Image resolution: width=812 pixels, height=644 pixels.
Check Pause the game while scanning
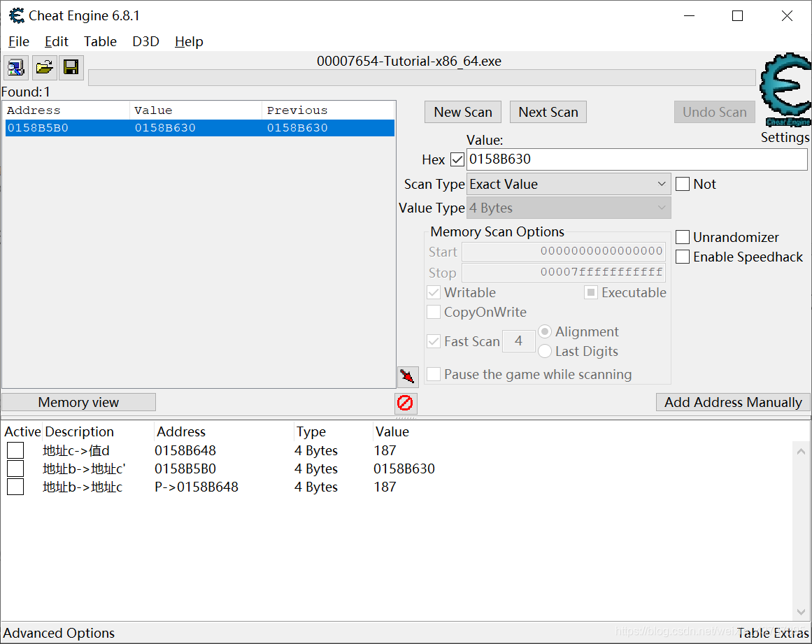[434, 374]
